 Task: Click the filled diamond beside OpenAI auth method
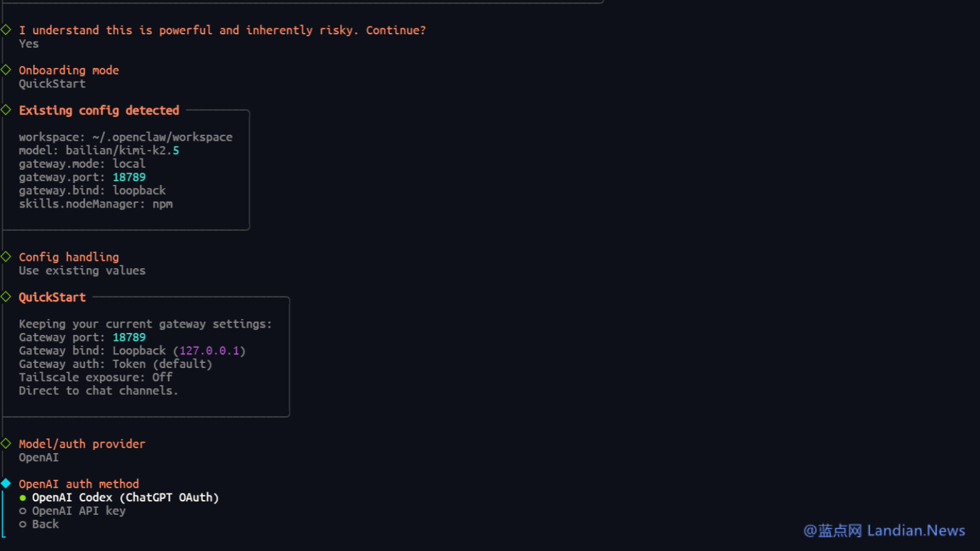click(x=6, y=483)
